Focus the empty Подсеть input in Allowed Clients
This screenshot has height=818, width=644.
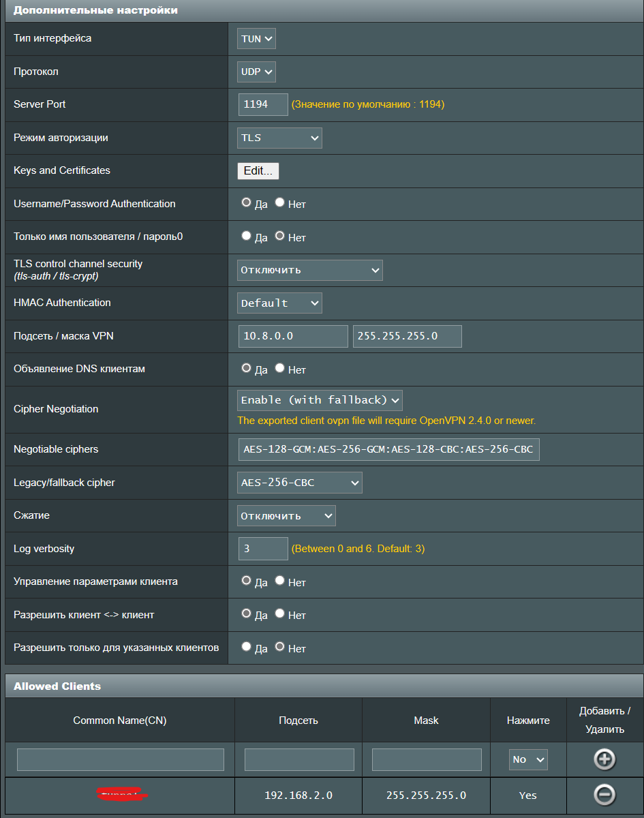(x=299, y=759)
